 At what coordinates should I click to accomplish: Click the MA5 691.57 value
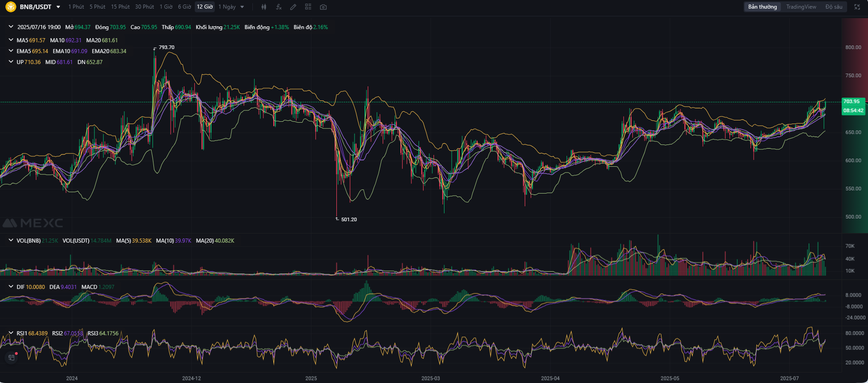pos(37,40)
